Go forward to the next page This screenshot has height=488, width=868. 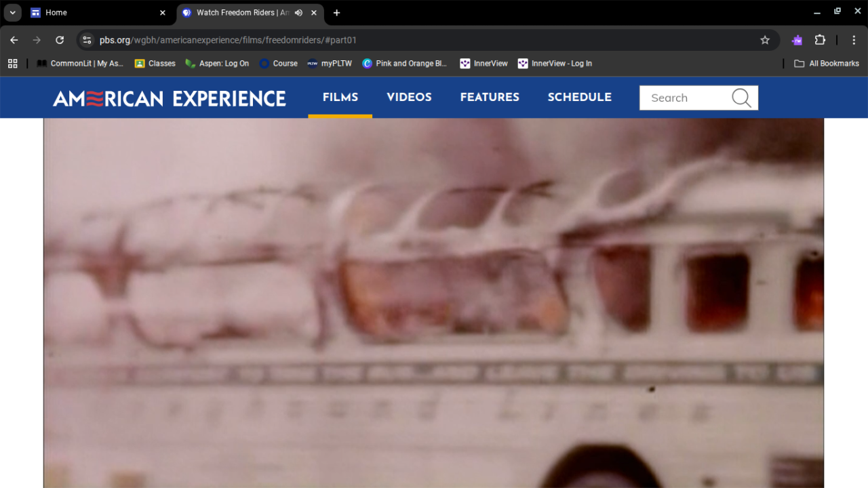point(37,40)
